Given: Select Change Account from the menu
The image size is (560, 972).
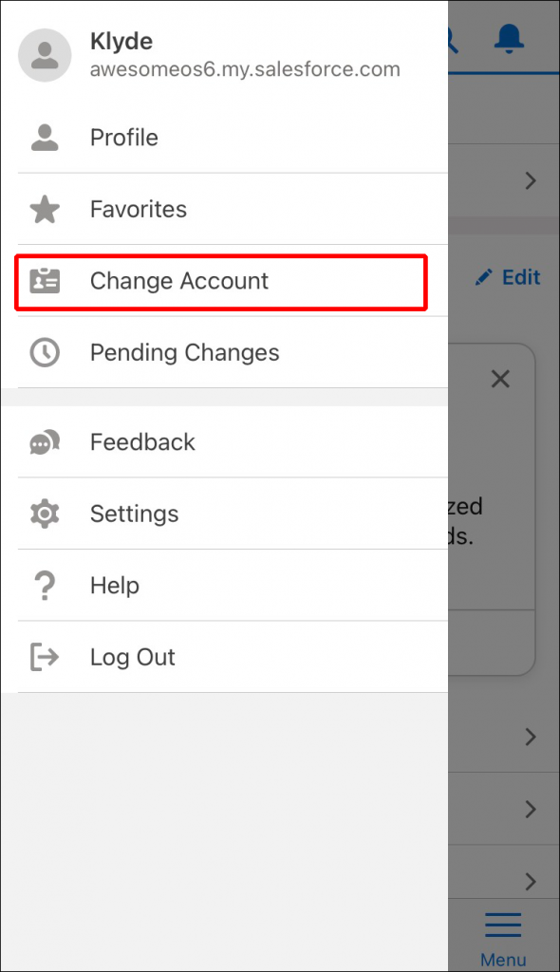Looking at the screenshot, I should pyautogui.click(x=178, y=281).
